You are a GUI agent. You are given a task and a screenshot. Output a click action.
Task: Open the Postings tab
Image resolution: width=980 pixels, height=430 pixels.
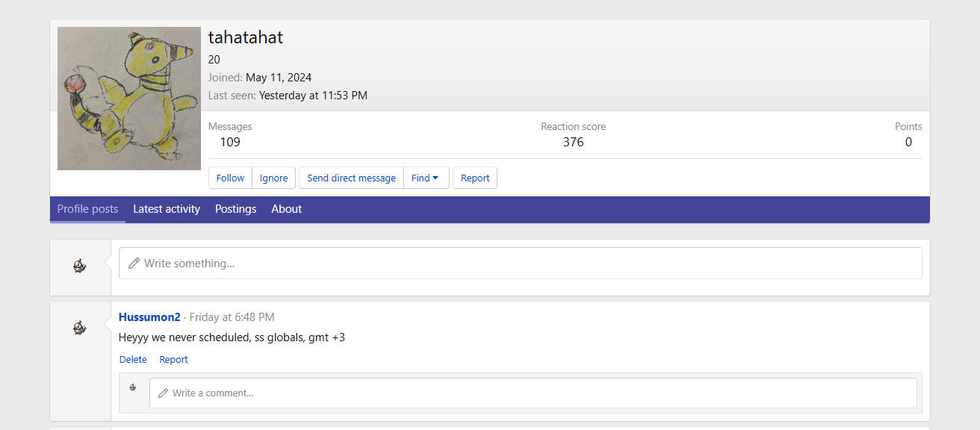point(235,209)
